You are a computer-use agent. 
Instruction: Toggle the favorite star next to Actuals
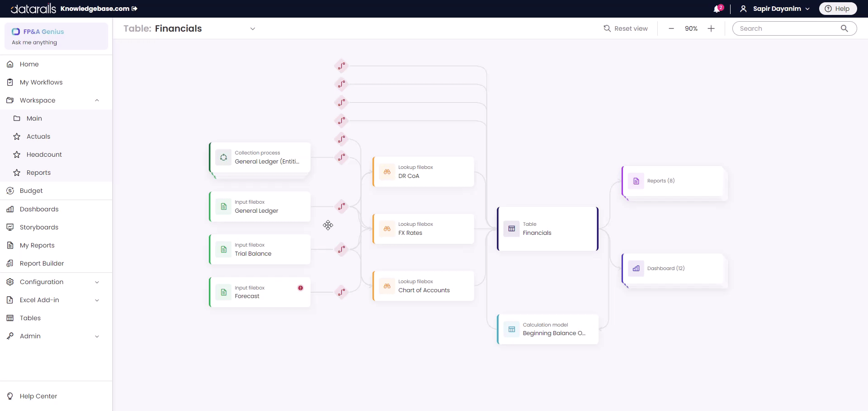coord(17,136)
